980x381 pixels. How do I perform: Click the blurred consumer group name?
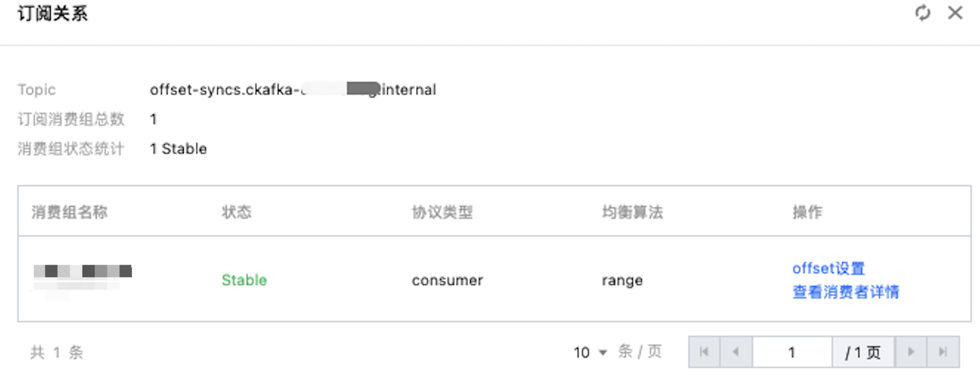pos(82,272)
